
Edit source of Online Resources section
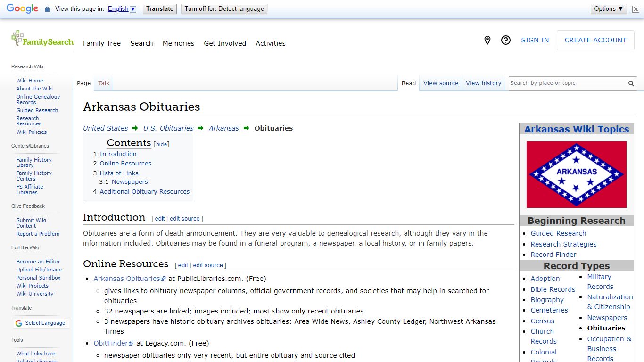[208, 265]
